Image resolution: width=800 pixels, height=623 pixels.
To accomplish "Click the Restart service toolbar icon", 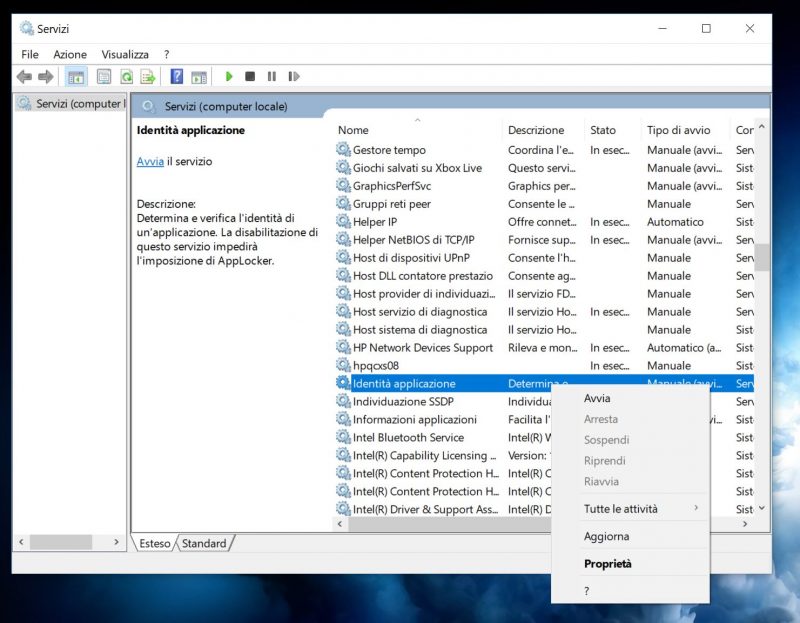I will 293,77.
